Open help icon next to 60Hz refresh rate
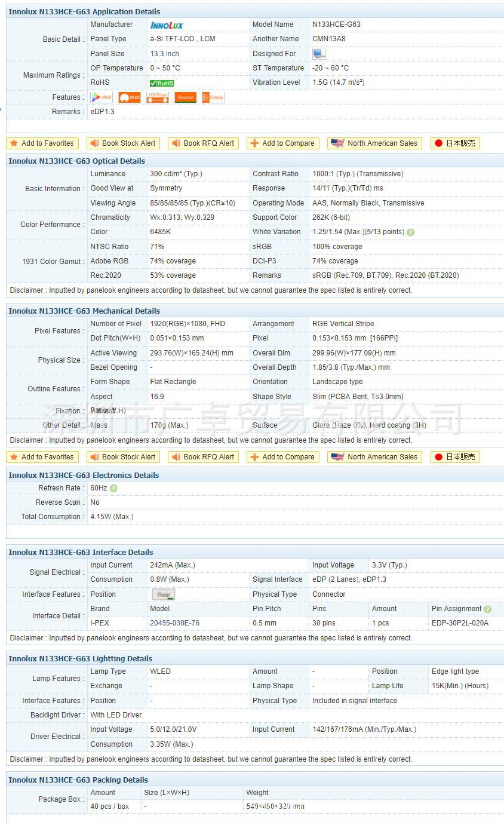Image resolution: width=504 pixels, height=825 pixels. tap(113, 489)
